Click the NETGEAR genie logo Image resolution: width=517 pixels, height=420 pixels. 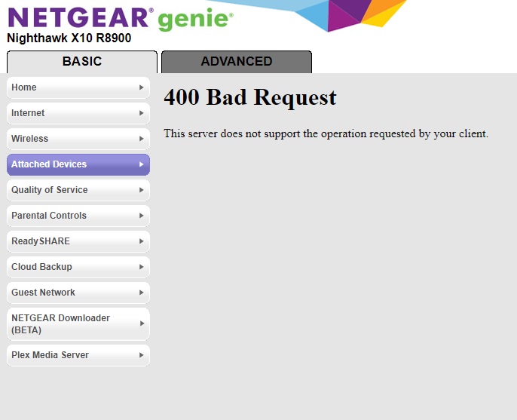coord(121,19)
